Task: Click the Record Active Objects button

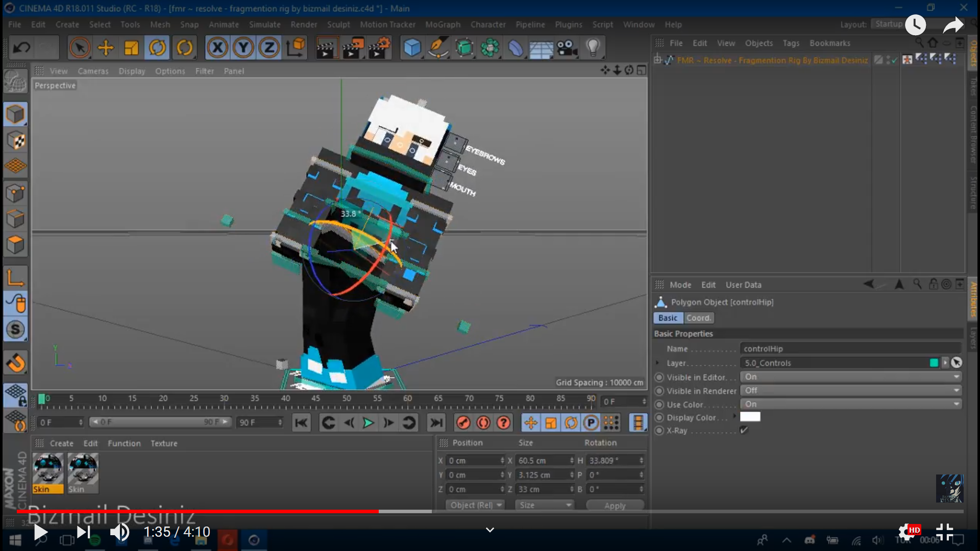Action: click(x=463, y=423)
